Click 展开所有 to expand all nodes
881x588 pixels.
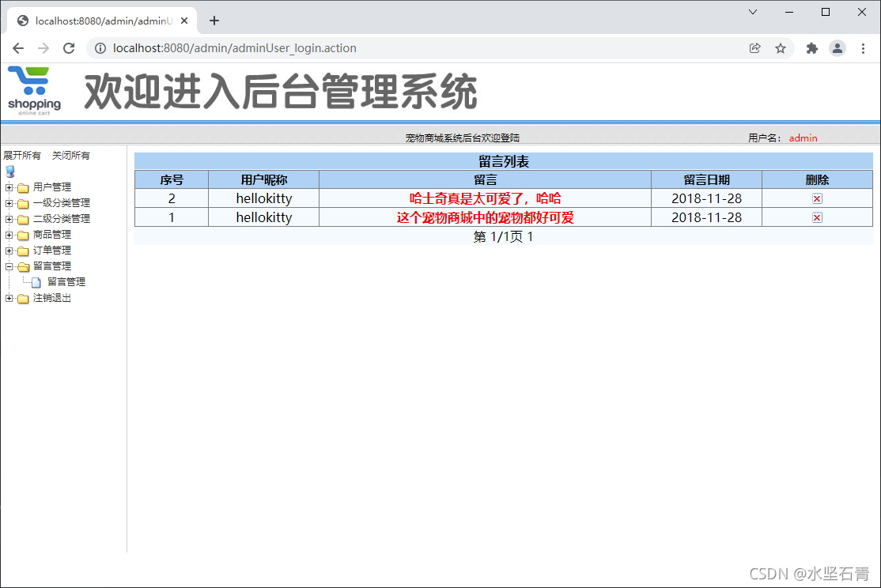point(22,156)
